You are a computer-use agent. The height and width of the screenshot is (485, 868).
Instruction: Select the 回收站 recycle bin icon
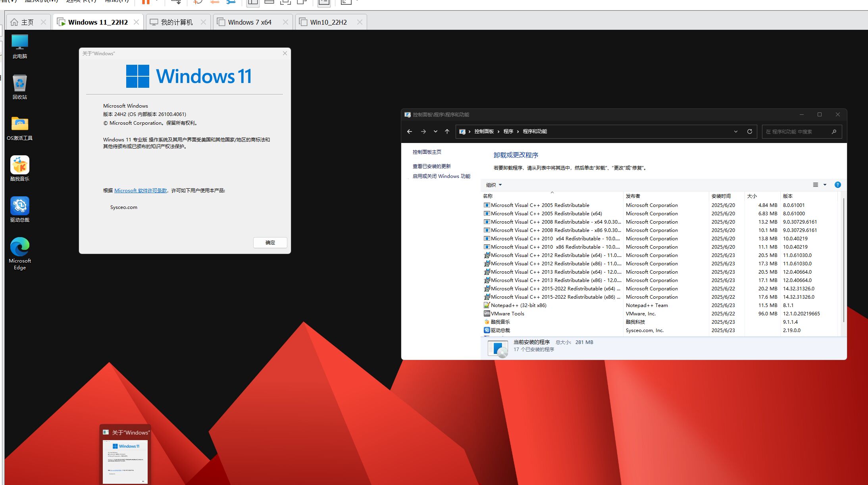pyautogui.click(x=19, y=87)
